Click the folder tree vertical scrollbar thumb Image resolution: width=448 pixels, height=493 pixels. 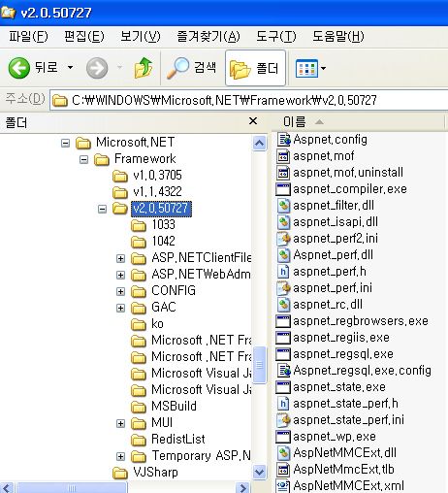260,365
